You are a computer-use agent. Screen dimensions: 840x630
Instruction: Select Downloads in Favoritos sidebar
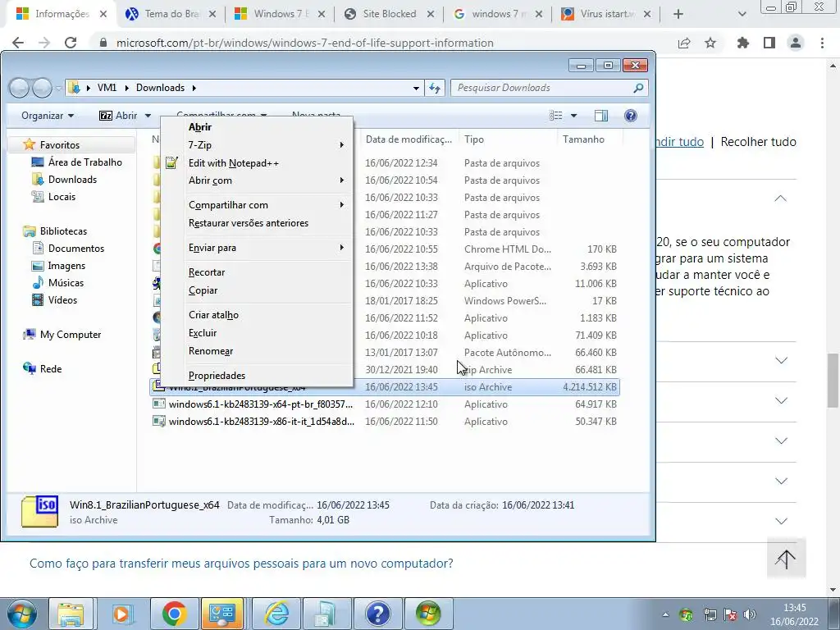point(64,180)
